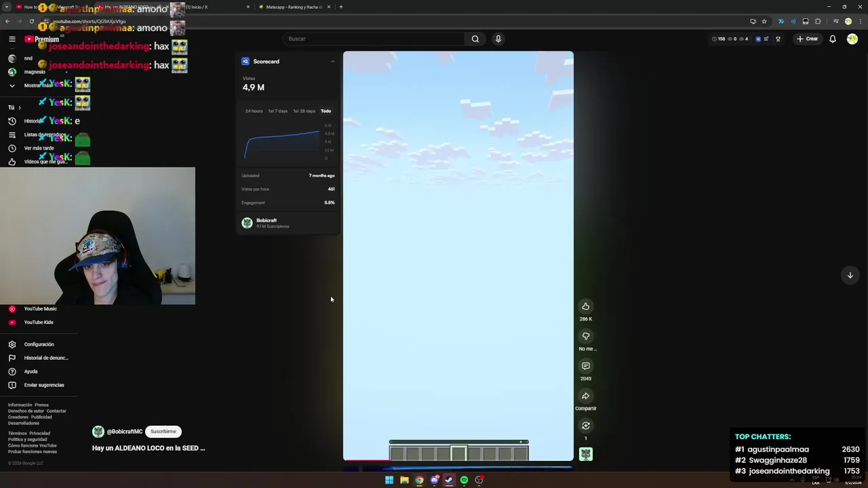Open the Configuración gear in sidebar

pyautogui.click(x=37, y=344)
